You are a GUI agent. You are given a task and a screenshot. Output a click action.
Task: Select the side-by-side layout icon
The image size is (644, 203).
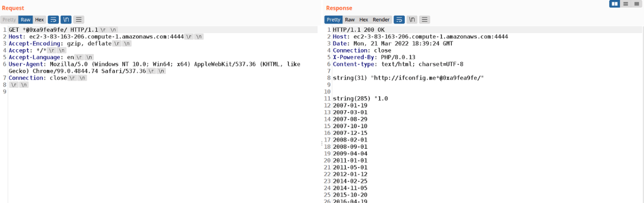tap(614, 4)
